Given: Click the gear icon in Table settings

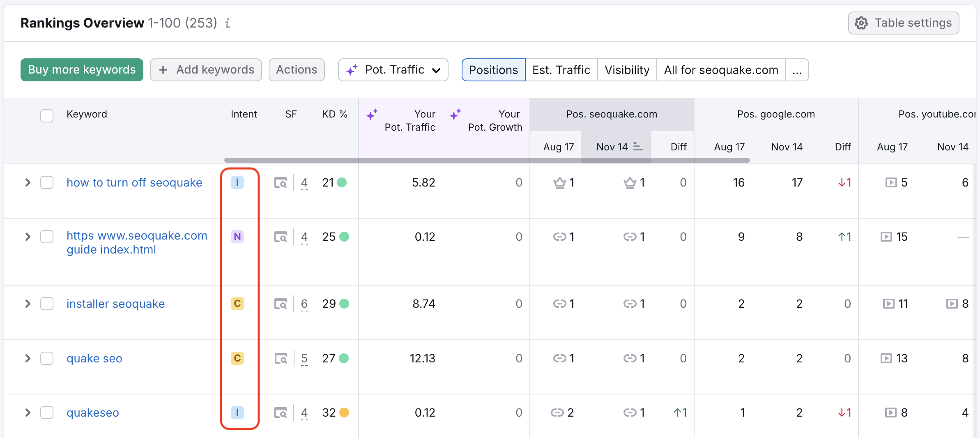Looking at the screenshot, I should point(861,23).
